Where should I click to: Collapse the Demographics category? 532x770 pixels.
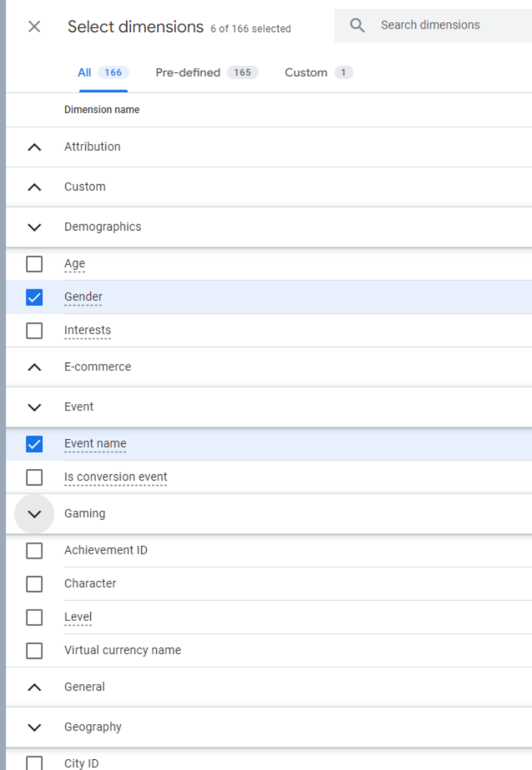click(x=34, y=227)
